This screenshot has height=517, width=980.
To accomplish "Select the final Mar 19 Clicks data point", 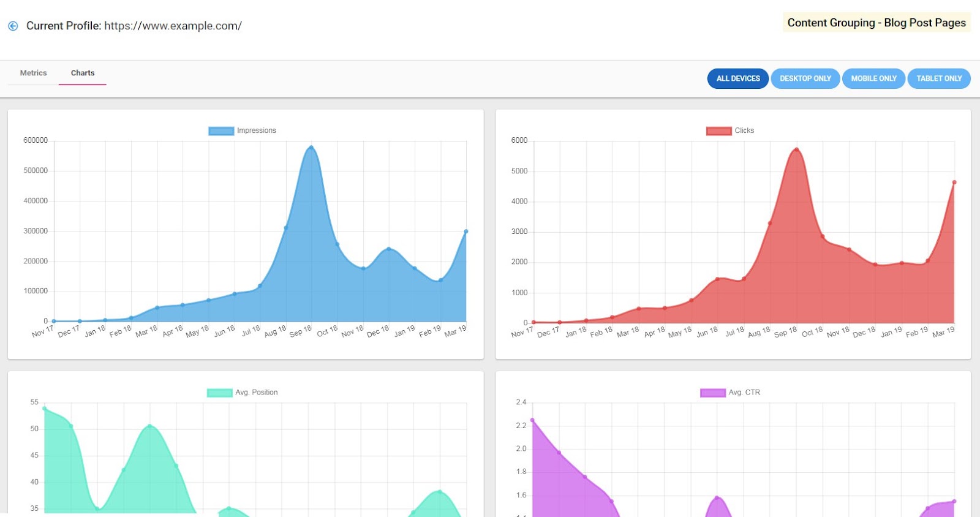I will coord(954,182).
